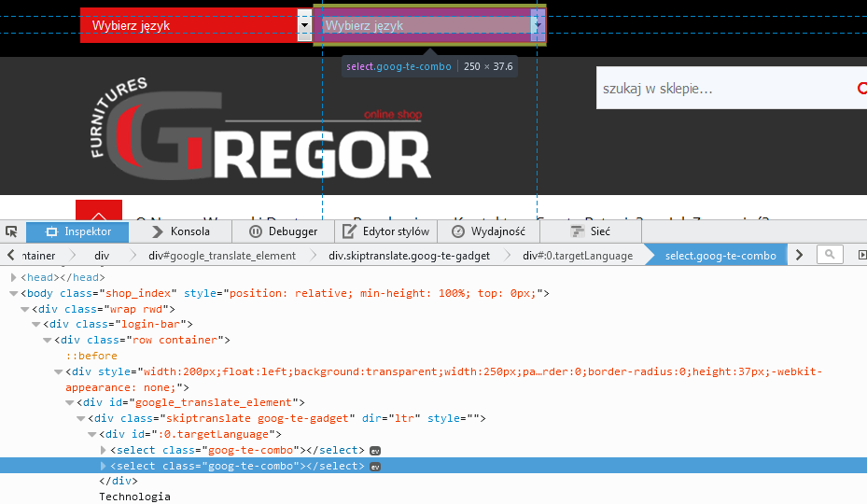Select the div#:0.targetLanguage breadcrumb

578,256
